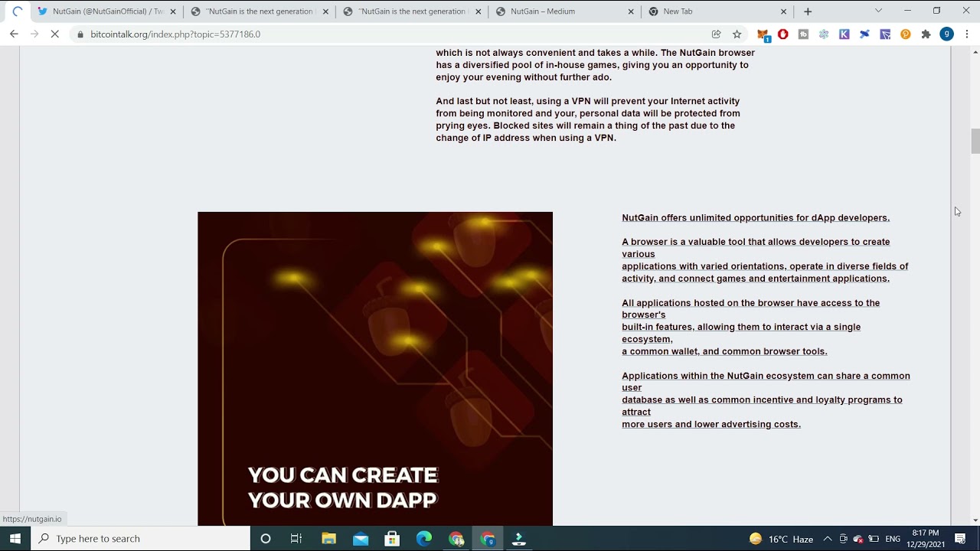Open the light-blue flower extension icon

coord(824,34)
